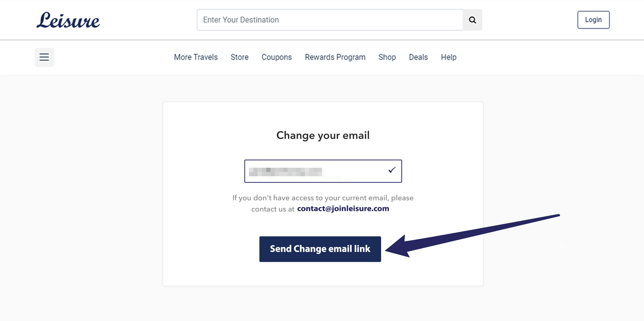The width and height of the screenshot is (644, 321).
Task: View the Deals page
Action: (x=418, y=57)
